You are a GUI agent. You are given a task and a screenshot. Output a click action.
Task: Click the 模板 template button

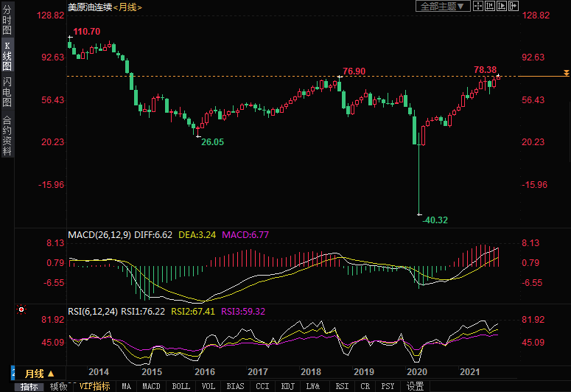58,386
